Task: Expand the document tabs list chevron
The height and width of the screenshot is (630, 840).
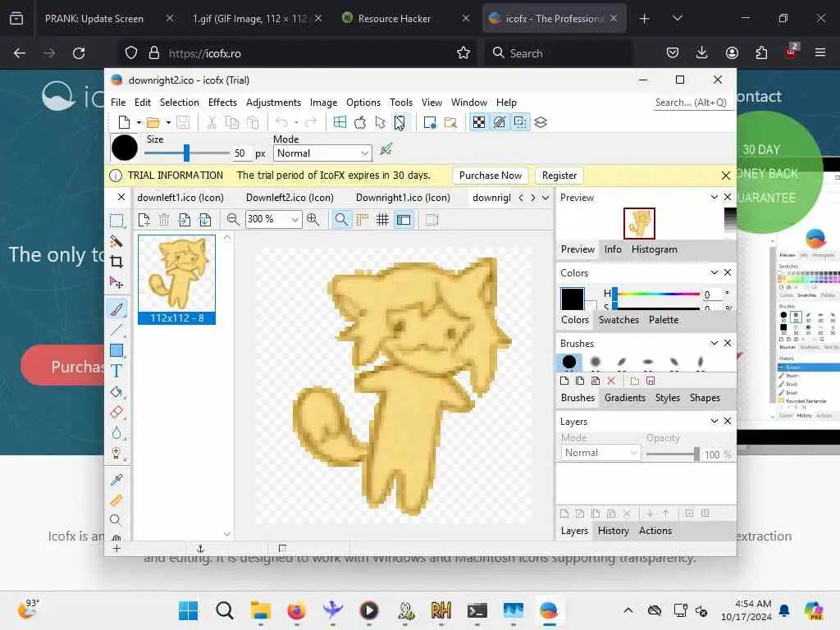Action: pyautogui.click(x=546, y=198)
